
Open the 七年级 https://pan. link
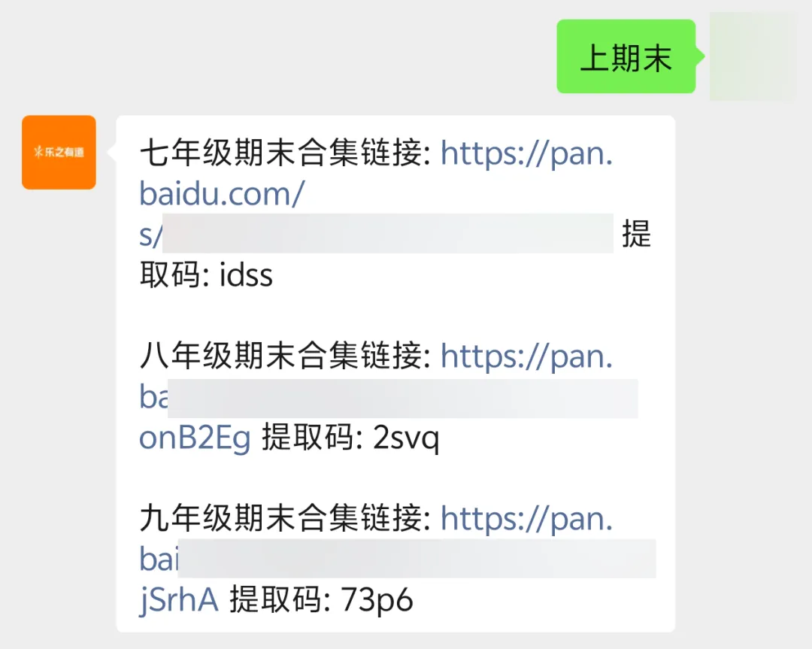[x=526, y=153]
